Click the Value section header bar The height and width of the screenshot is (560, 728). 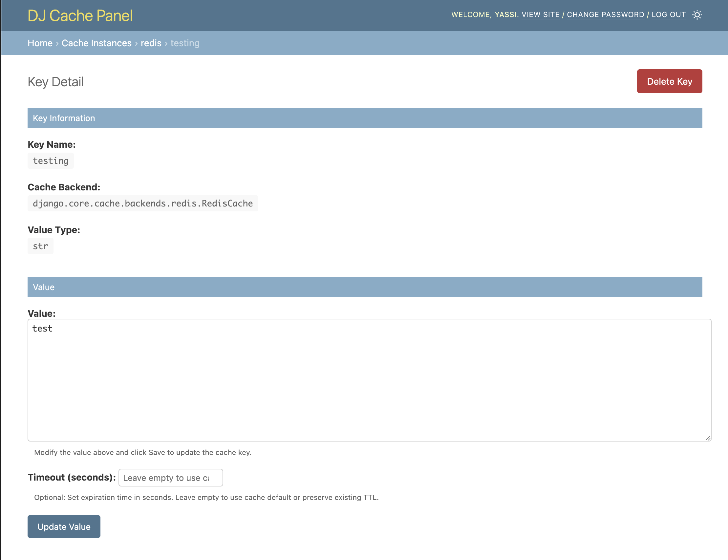[365, 287]
